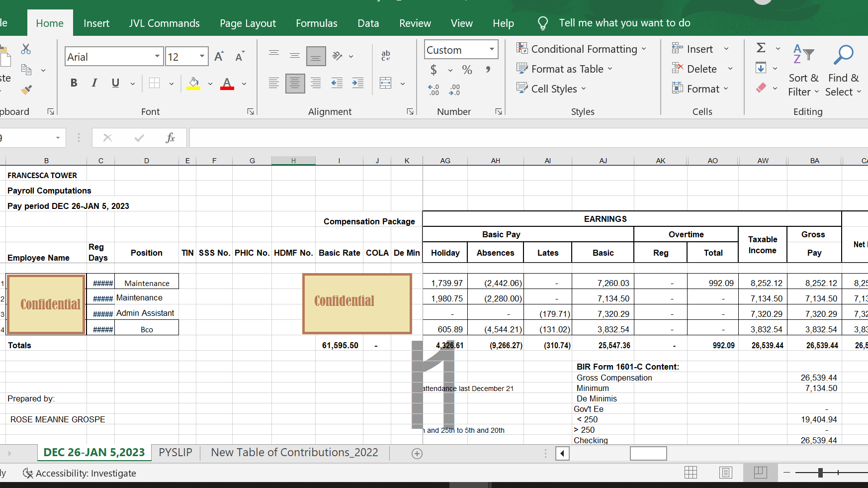This screenshot has width=868, height=488.
Task: Switch to PYSLIP sheet tab
Action: 175,452
